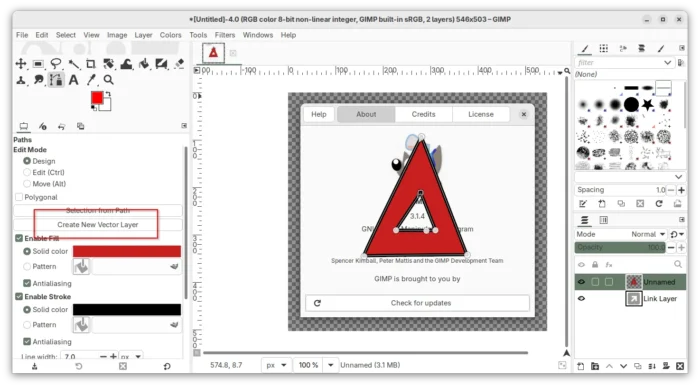Select the Fuzzy Select magic wand tool

coord(74,64)
